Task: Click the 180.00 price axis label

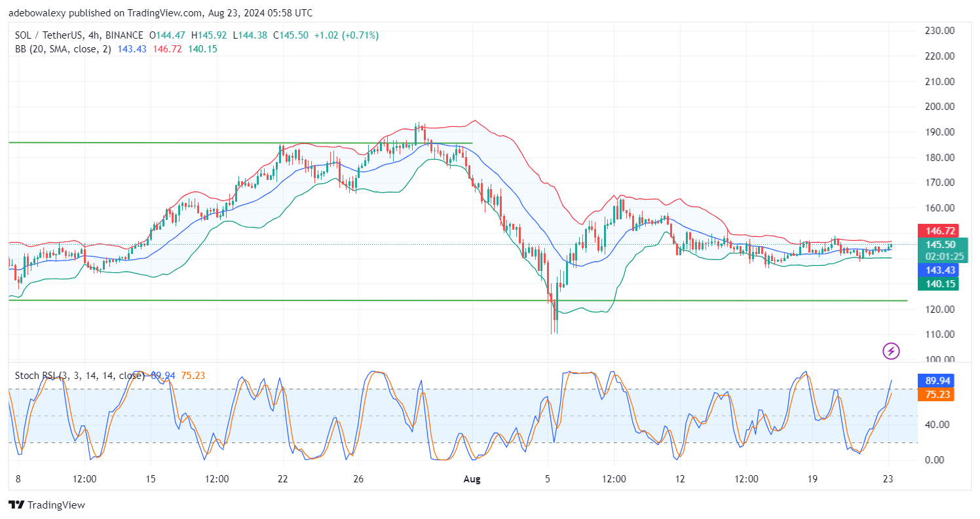Action: [x=939, y=157]
